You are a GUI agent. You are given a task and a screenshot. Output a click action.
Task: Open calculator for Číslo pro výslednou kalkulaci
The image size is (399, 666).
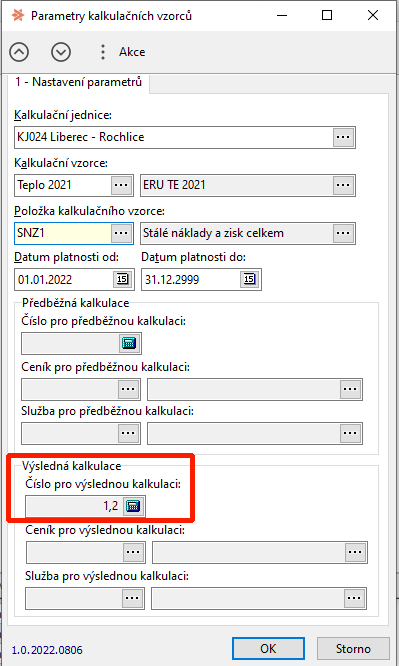(133, 506)
